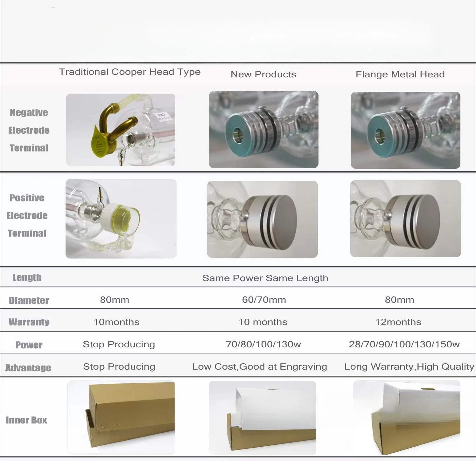Click the "Traditional Cooper Head Type" column header
This screenshot has height=461, width=476.
tap(130, 72)
